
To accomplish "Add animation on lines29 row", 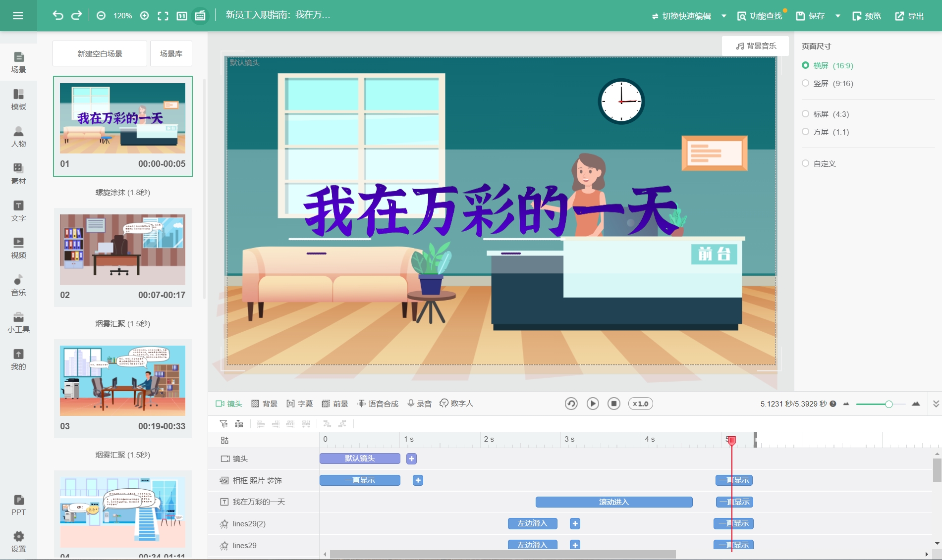I will click(575, 545).
